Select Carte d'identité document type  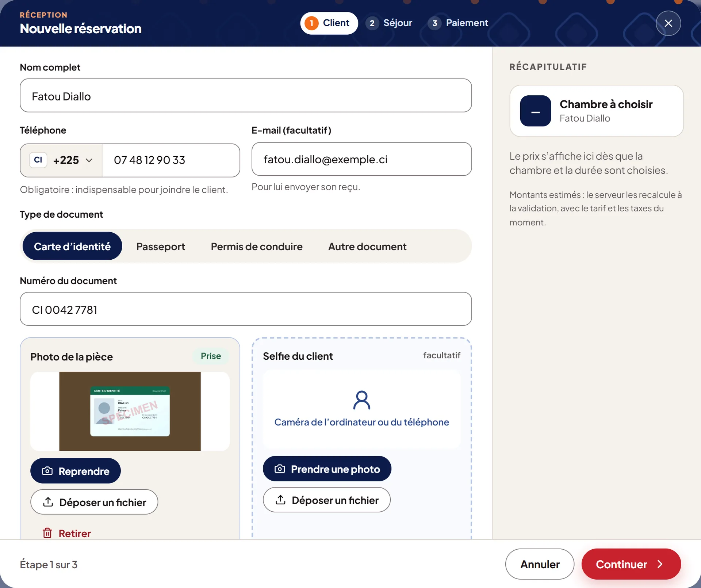coord(72,247)
